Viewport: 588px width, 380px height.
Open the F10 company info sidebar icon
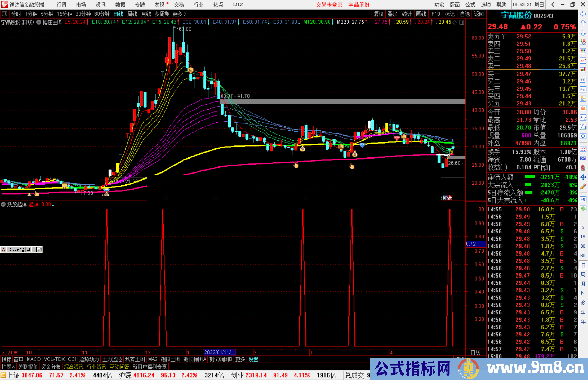point(583,89)
